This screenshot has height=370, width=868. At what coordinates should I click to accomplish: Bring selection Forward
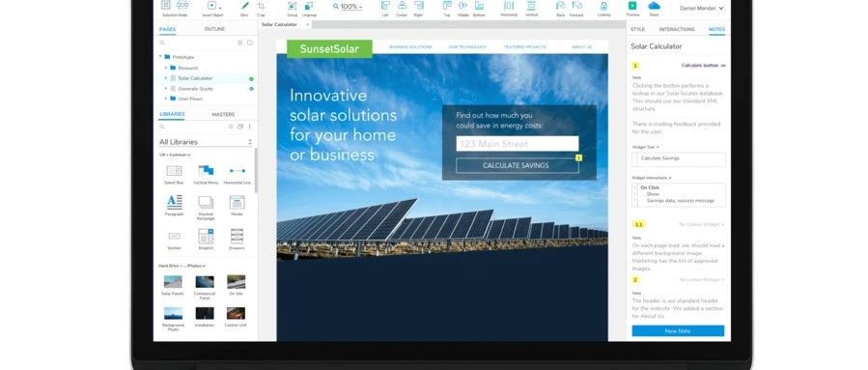pyautogui.click(x=576, y=8)
